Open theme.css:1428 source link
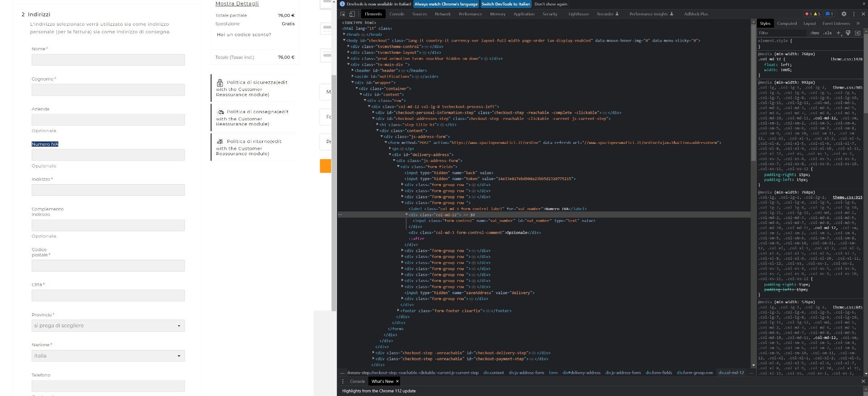This screenshot has width=868, height=396. (x=846, y=59)
